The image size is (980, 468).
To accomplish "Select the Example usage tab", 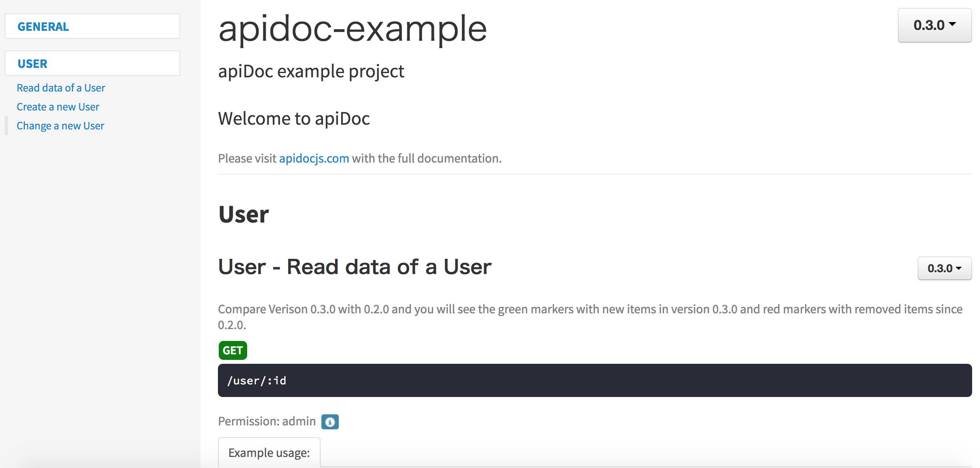I will point(269,453).
